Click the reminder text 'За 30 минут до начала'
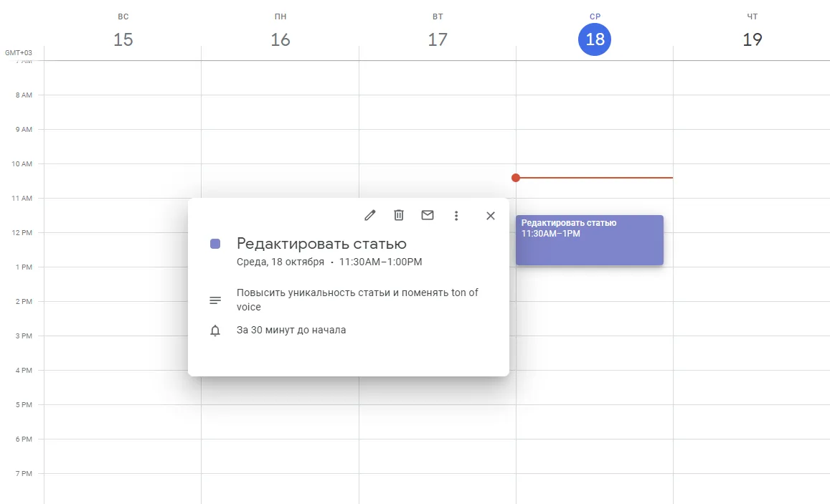 291,330
